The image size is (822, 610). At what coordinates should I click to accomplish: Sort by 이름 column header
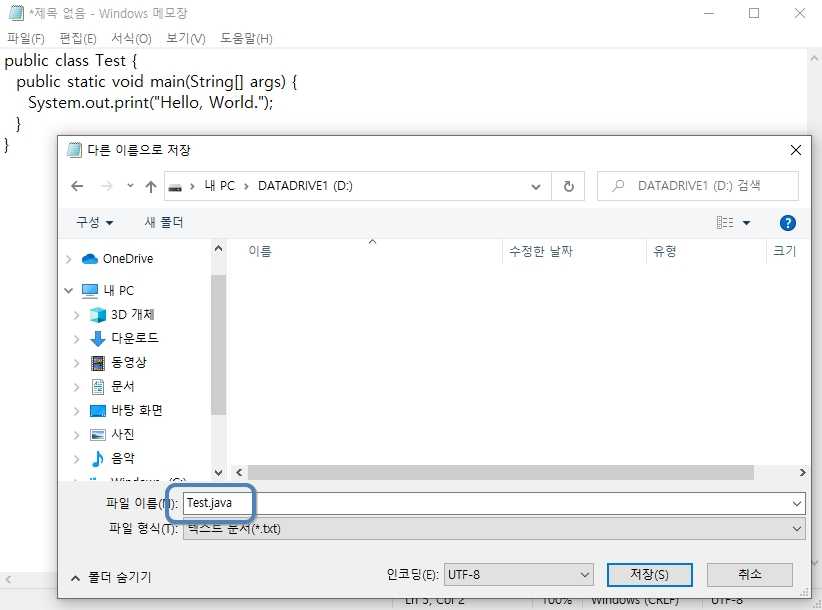pos(260,252)
